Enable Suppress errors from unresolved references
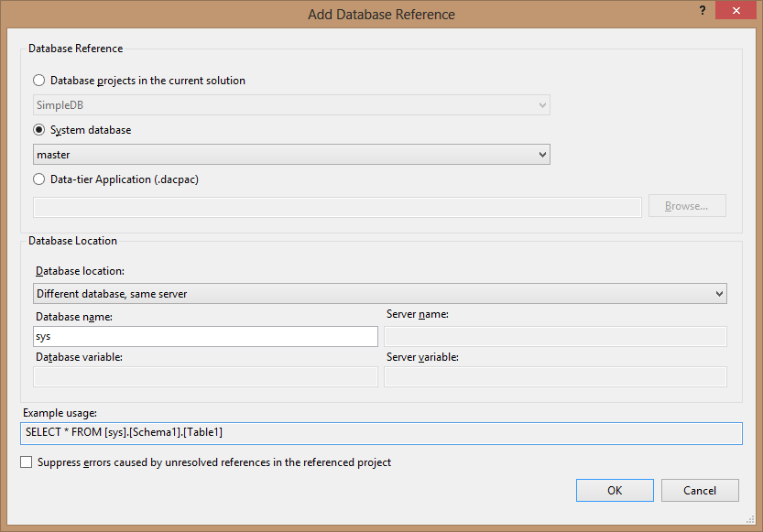763x532 pixels. click(x=27, y=462)
